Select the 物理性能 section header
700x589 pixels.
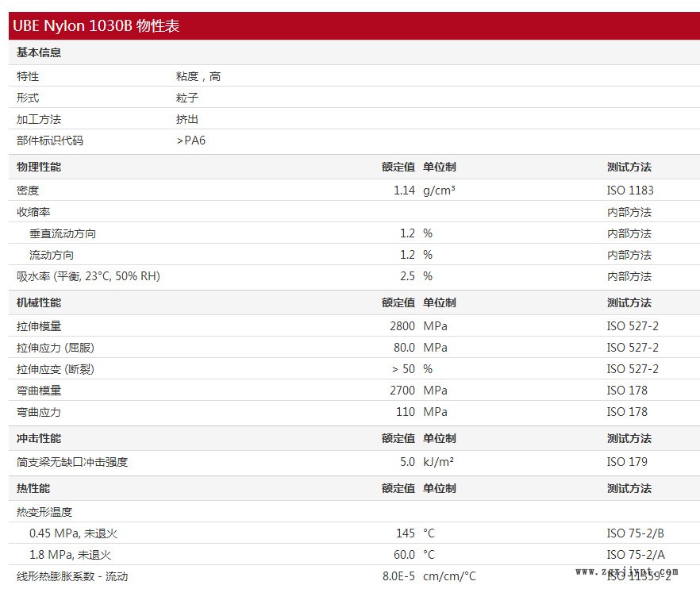click(39, 167)
